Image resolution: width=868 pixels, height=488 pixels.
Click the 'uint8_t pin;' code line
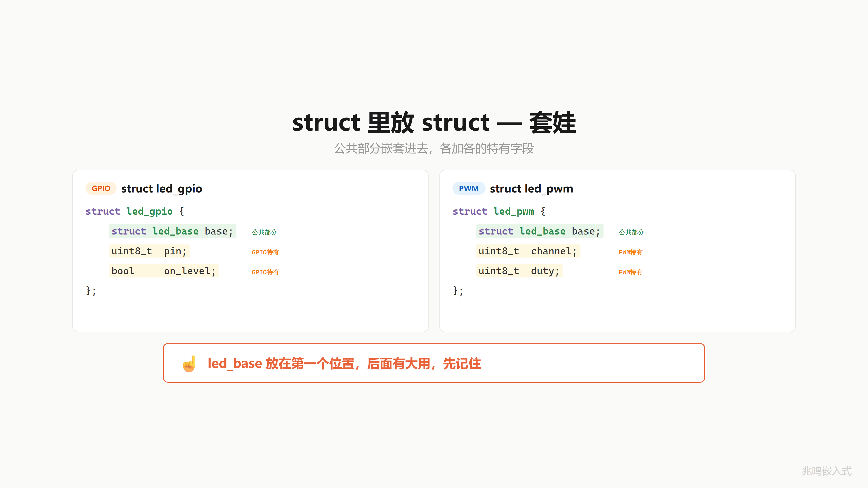click(x=149, y=251)
